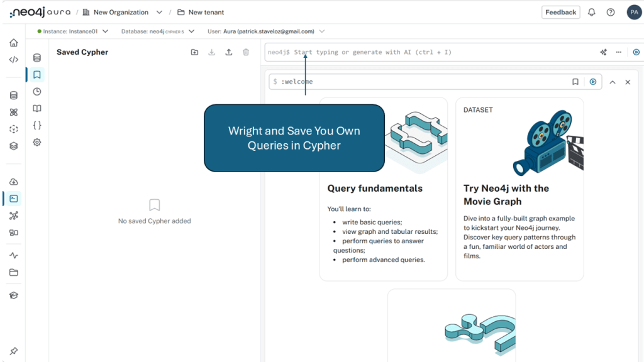Select the Query tool in left sidebar

coord(13,199)
